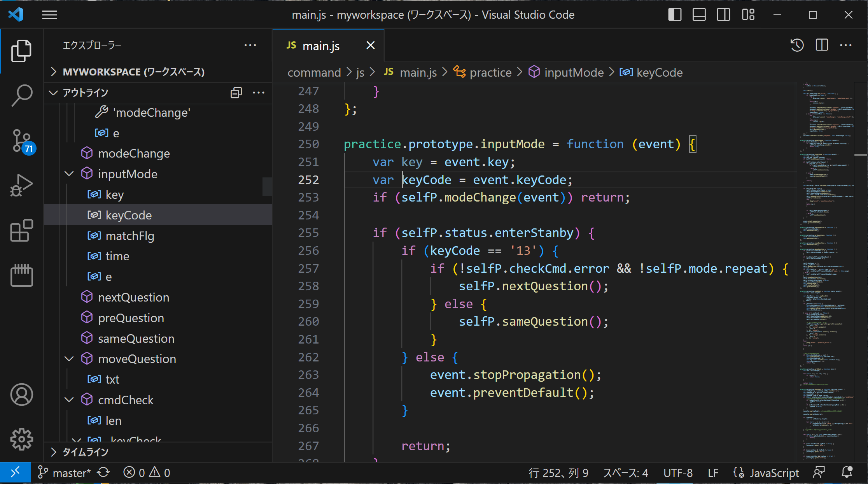
Task: Open Run and Debug view
Action: 22,186
